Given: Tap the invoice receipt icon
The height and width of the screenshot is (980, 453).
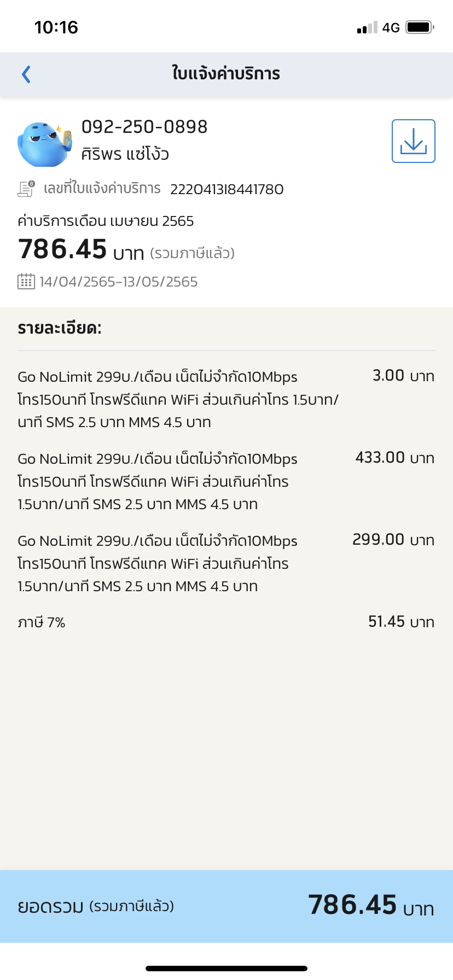Looking at the screenshot, I should pyautogui.click(x=26, y=189).
